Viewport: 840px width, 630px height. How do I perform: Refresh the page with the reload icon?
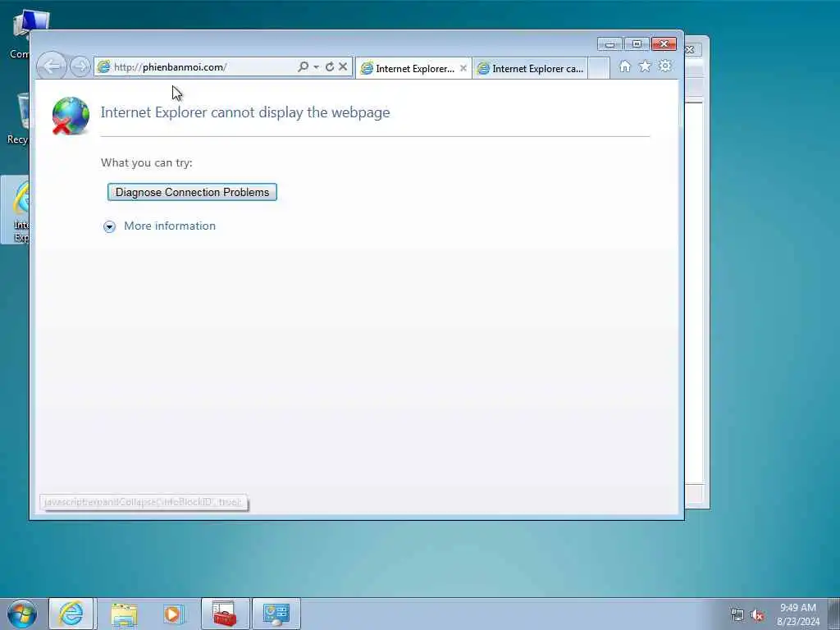click(x=330, y=66)
